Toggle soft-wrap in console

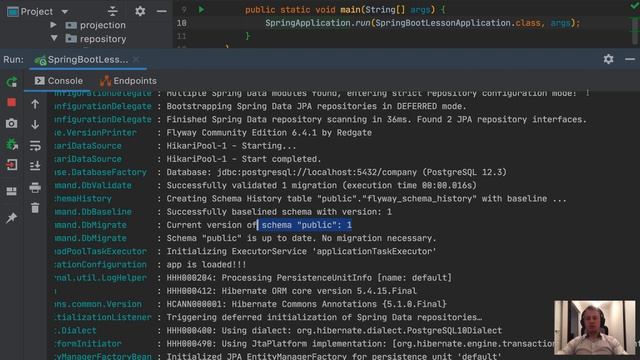pyautogui.click(x=35, y=145)
